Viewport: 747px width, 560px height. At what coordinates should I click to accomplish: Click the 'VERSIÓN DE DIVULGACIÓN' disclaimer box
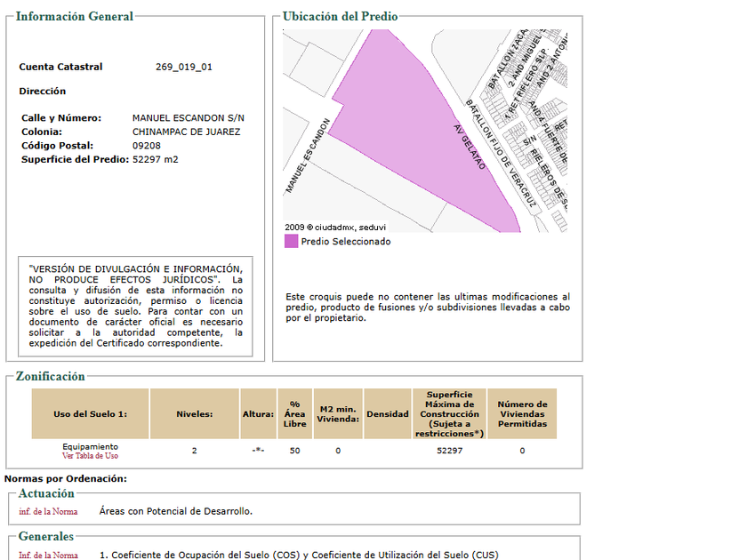(x=135, y=306)
